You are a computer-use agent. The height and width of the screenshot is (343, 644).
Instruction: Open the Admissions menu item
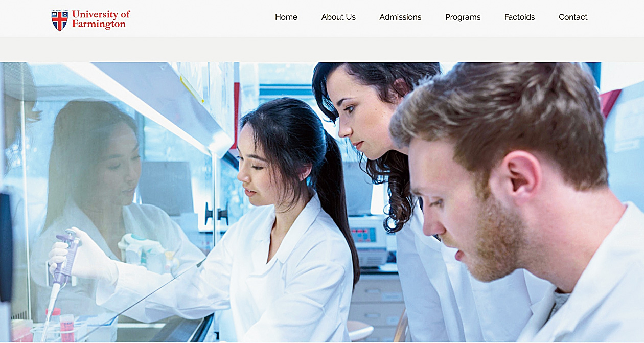tap(400, 17)
